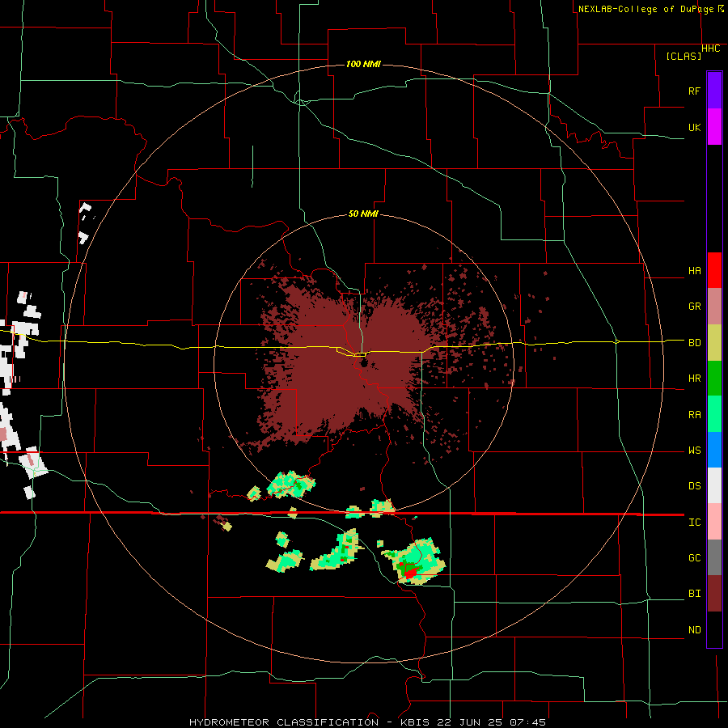Click the 100 NMI range ring label
Viewport: 728px width, 728px height.
pos(363,64)
